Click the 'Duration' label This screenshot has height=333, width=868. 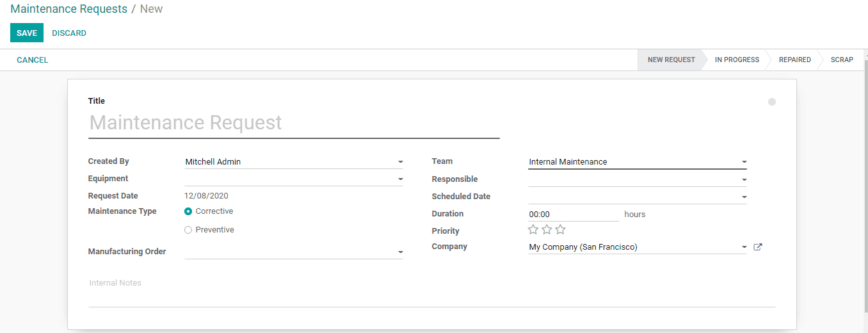tap(448, 214)
